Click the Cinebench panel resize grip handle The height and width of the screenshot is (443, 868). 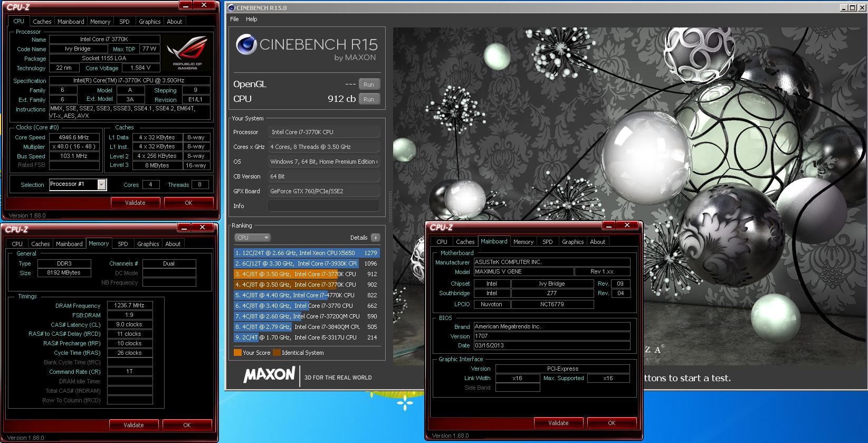point(390,206)
